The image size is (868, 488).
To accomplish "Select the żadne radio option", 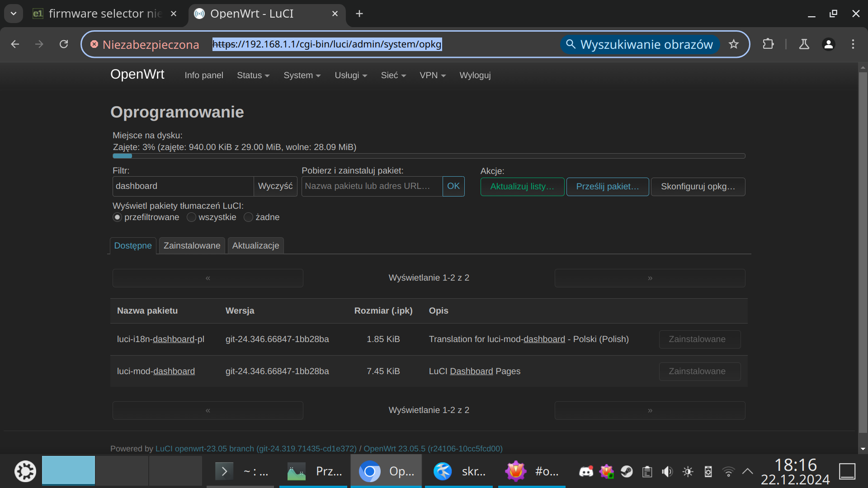I will point(248,217).
